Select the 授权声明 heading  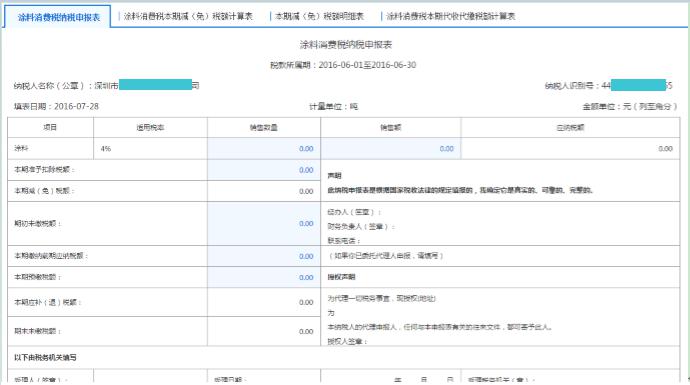point(341,277)
